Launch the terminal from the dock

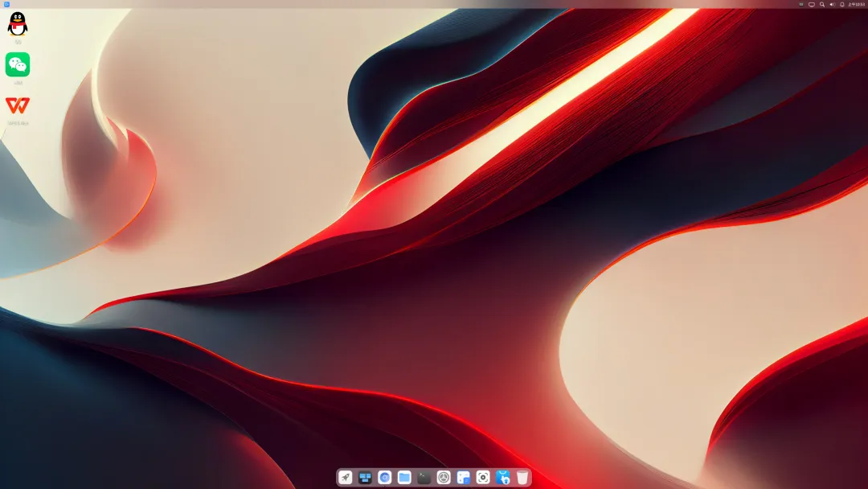[x=424, y=478]
